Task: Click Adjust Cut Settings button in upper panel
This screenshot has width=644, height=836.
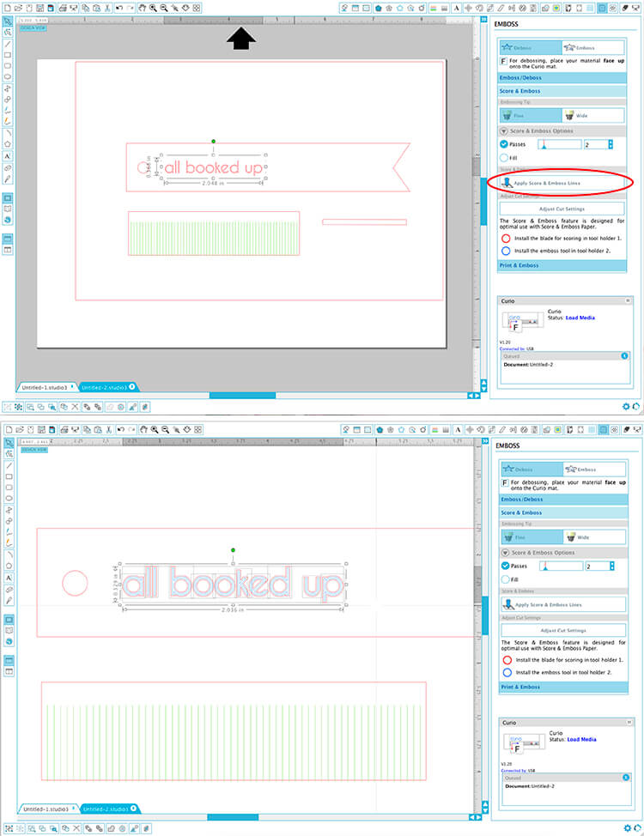Action: pos(562,209)
